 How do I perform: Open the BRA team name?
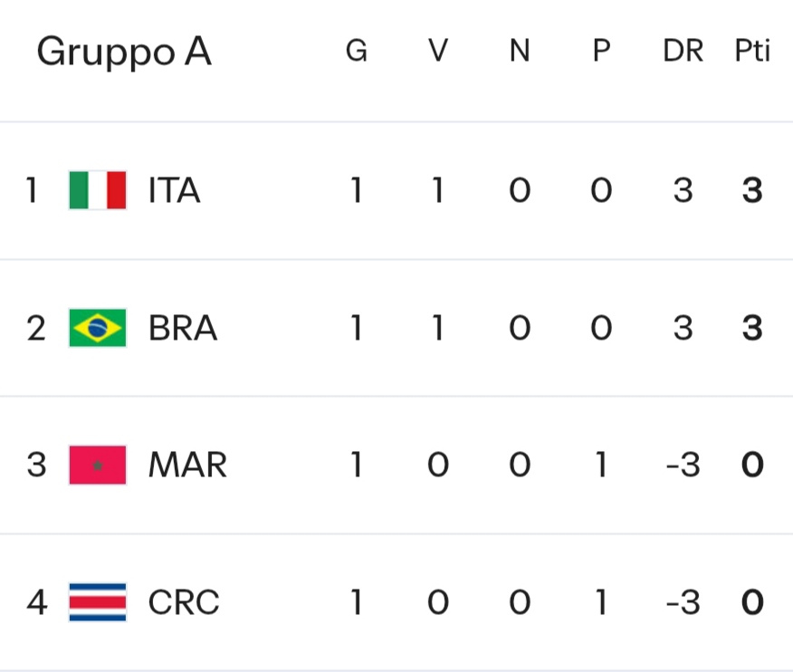[x=183, y=328]
